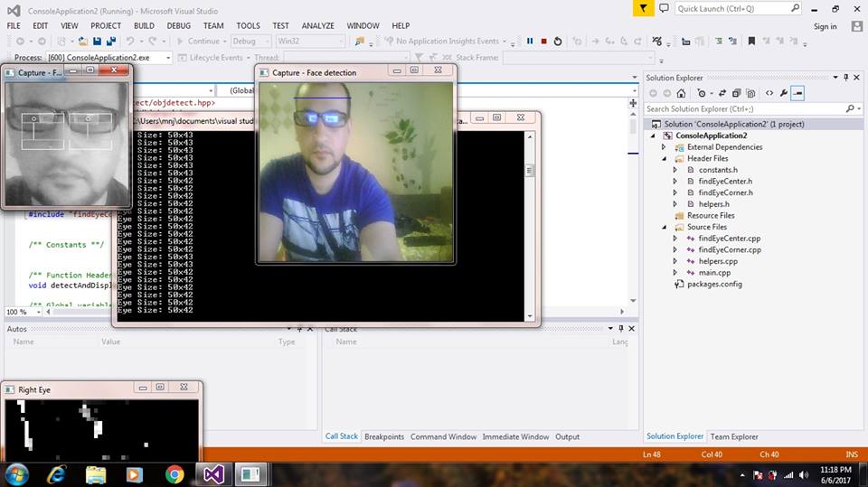Open the DEBUG menu
Screen dimensions: 868x487
pos(178,25)
